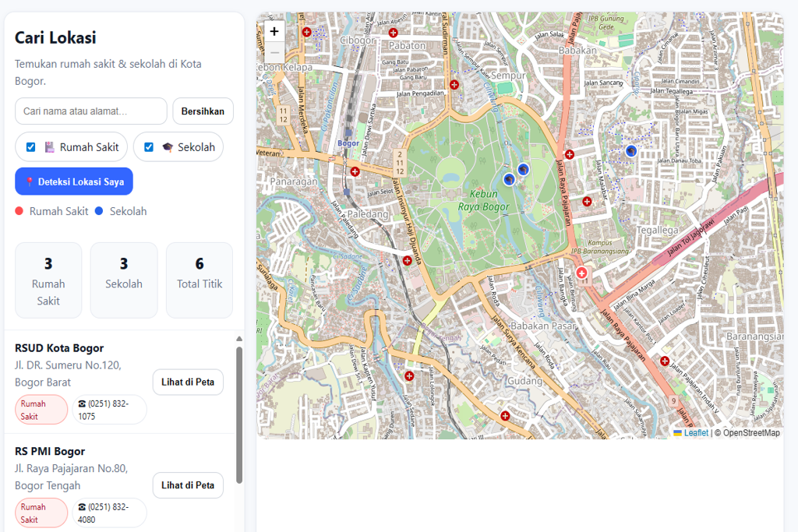
Task: Click the Total Titik stat card
Action: click(199, 280)
